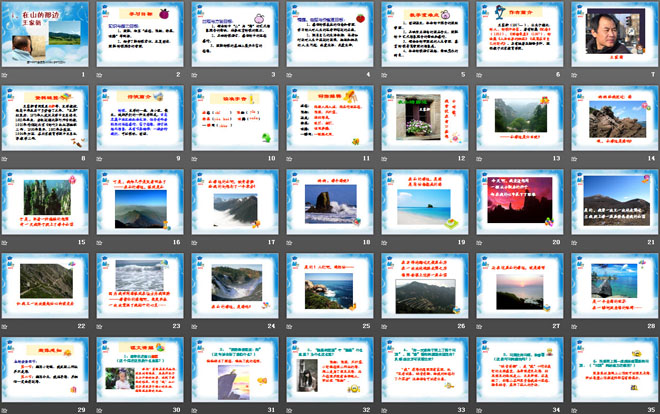
Task: Choose slide 20 with the red sunset sky
Action: point(518,205)
